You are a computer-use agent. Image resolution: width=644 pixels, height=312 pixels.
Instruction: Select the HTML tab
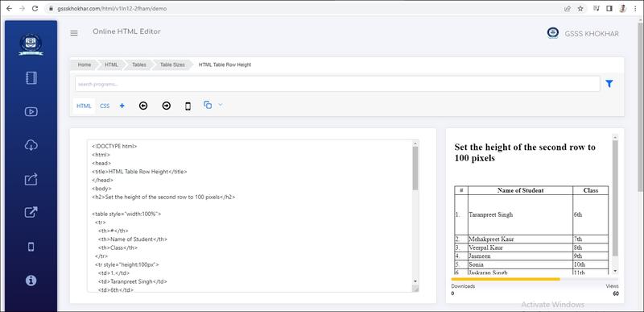tap(84, 106)
